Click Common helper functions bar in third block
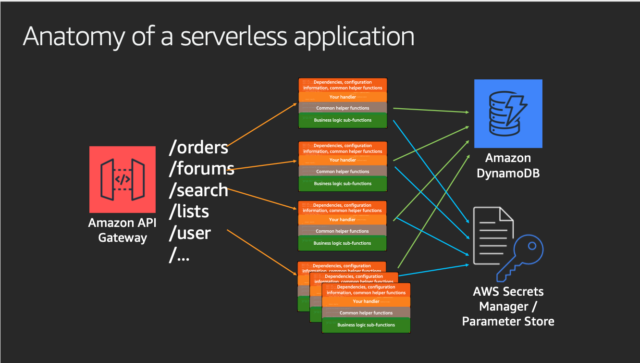This screenshot has height=363, width=640. (342, 231)
